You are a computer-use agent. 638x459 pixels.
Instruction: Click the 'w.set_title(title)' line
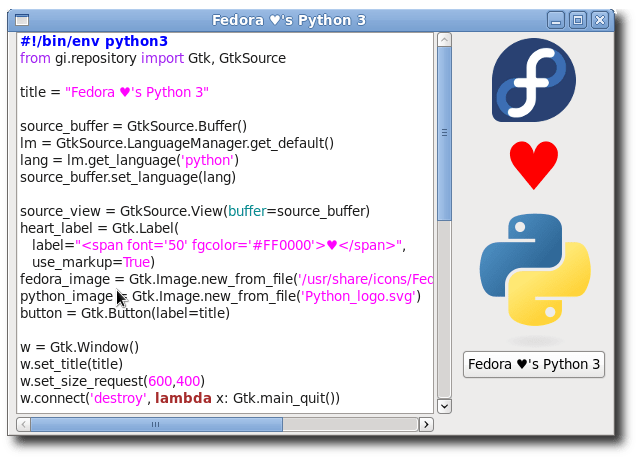pyautogui.click(x=72, y=365)
